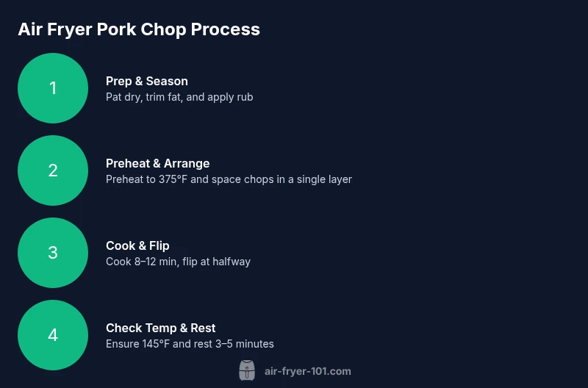
Task: Click 'Pat dry, trim fat, and apply rub' text
Action: click(x=179, y=97)
